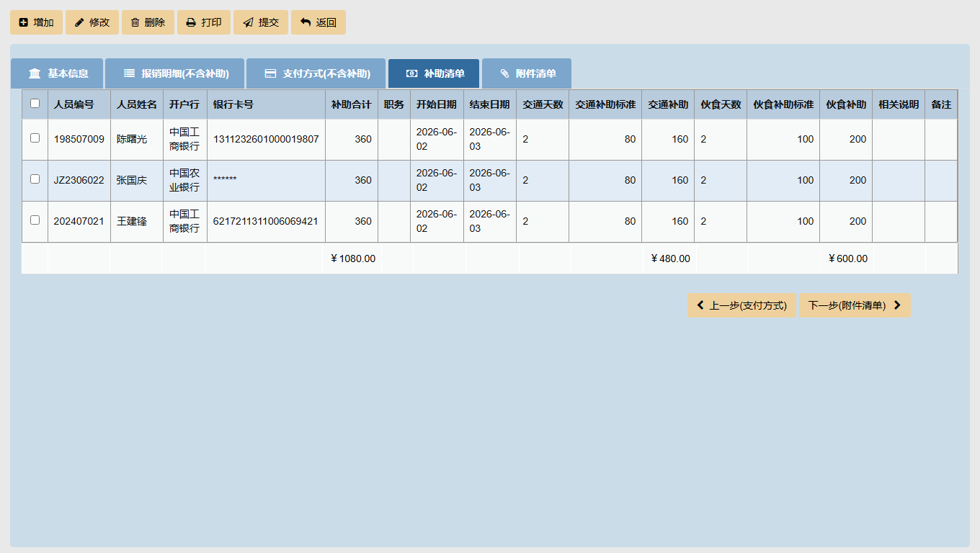This screenshot has height=553, width=980.
Task: Click the 伙食天数 column header
Action: 721,104
